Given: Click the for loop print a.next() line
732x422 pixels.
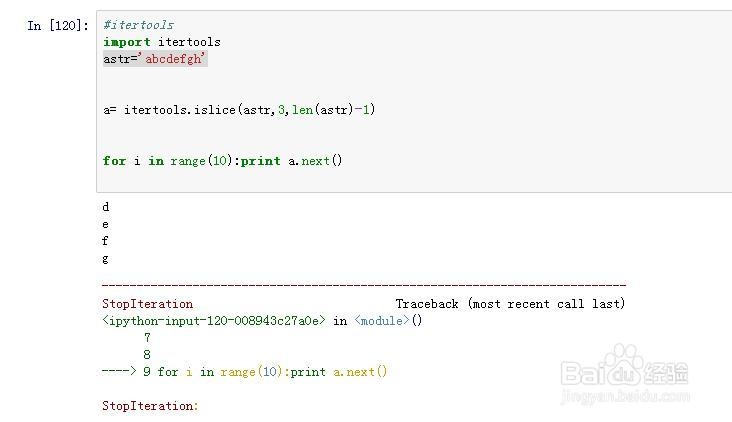Looking at the screenshot, I should (x=222, y=161).
